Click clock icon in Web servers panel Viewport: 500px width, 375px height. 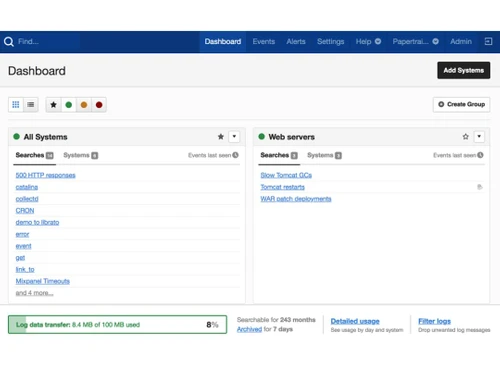pos(480,155)
